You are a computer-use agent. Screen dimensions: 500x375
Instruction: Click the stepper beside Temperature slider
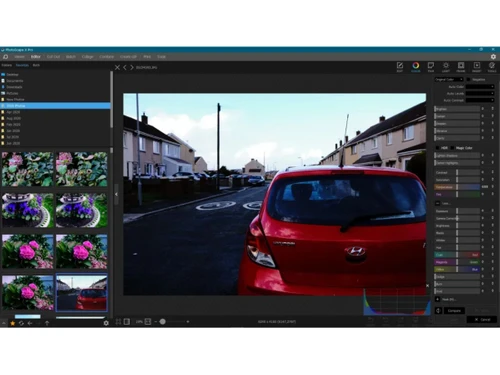point(492,187)
